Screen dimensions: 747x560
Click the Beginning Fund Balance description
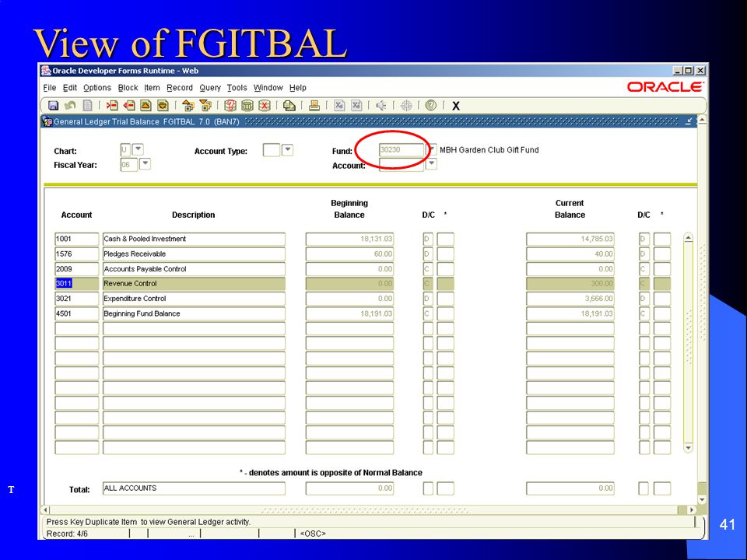[x=194, y=313]
